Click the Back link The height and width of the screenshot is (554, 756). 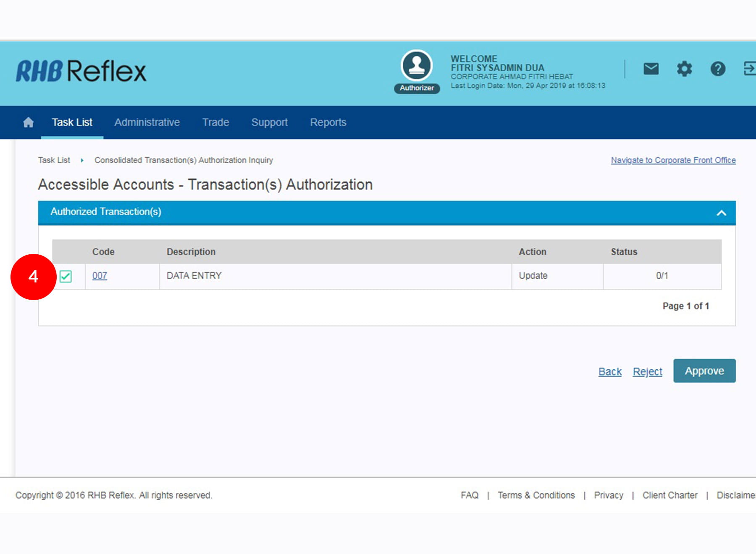coord(610,371)
